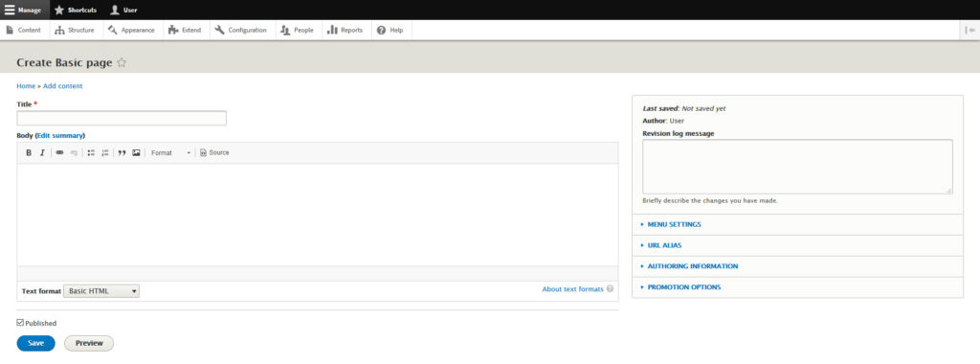
Task: Click inside the Body text area
Action: 318,215
